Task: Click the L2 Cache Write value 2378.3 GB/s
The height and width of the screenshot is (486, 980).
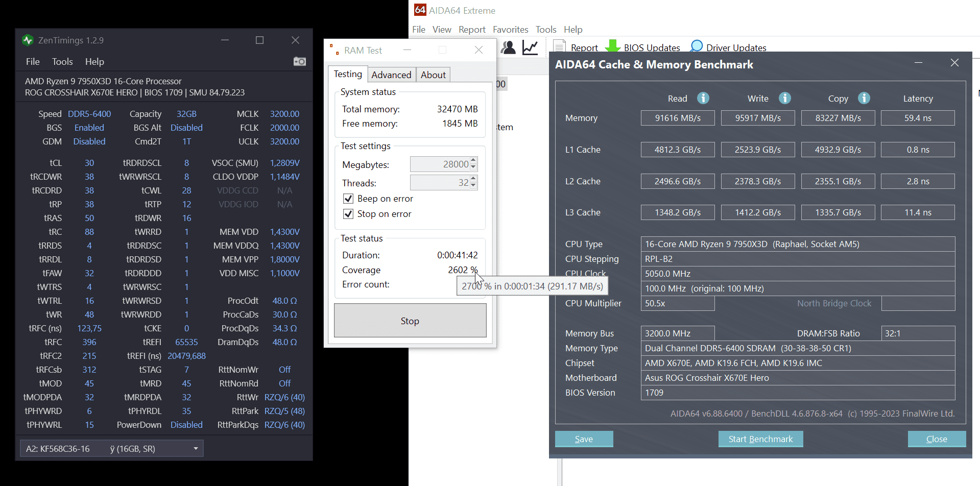Action: coord(758,181)
